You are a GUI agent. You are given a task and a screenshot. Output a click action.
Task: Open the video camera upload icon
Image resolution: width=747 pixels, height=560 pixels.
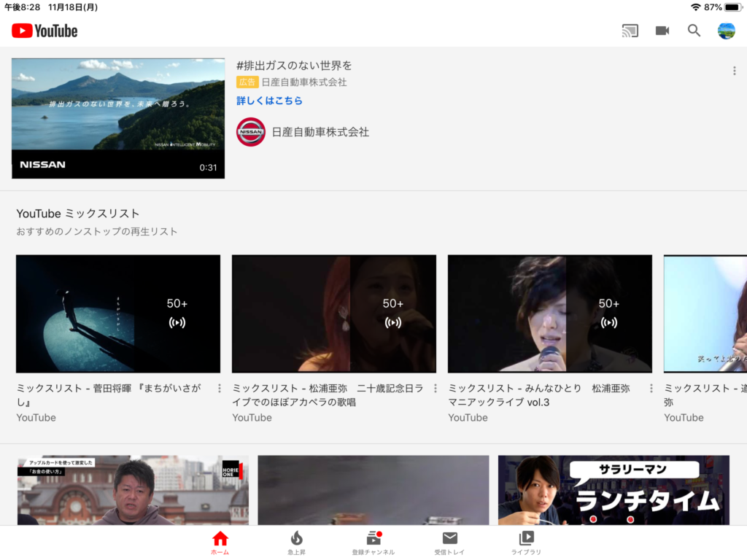pyautogui.click(x=662, y=31)
